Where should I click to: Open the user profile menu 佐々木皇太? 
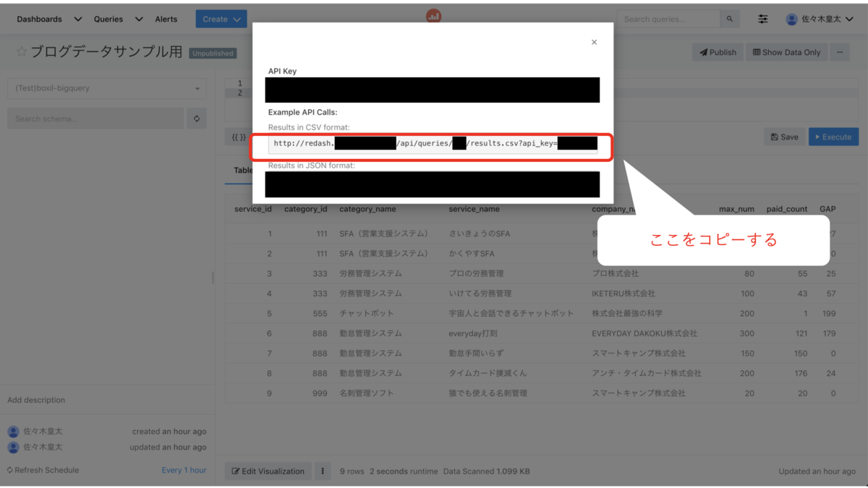[820, 20]
